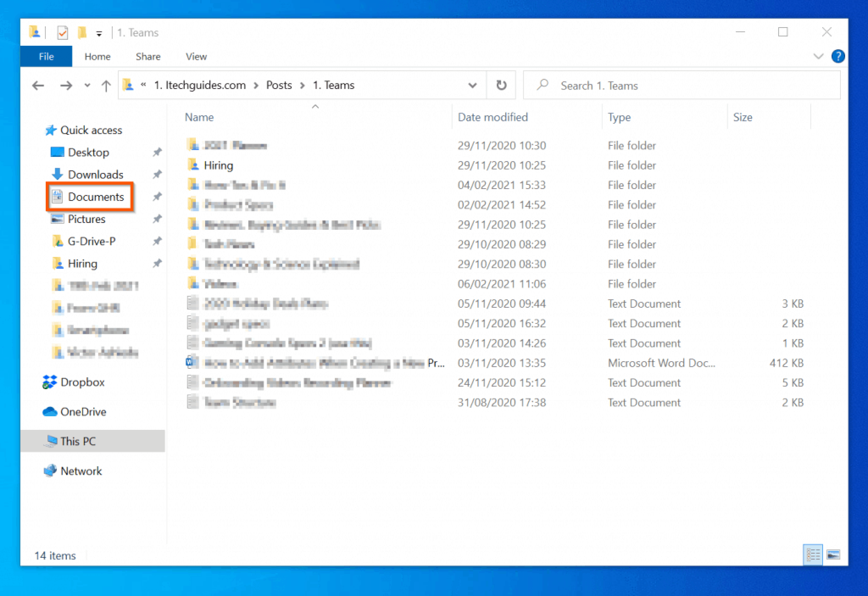Switch to Details view in status bar

click(813, 555)
